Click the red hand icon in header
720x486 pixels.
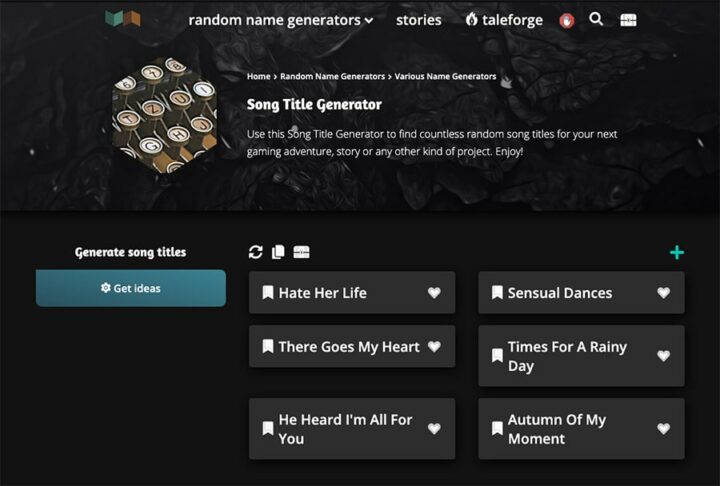point(567,20)
